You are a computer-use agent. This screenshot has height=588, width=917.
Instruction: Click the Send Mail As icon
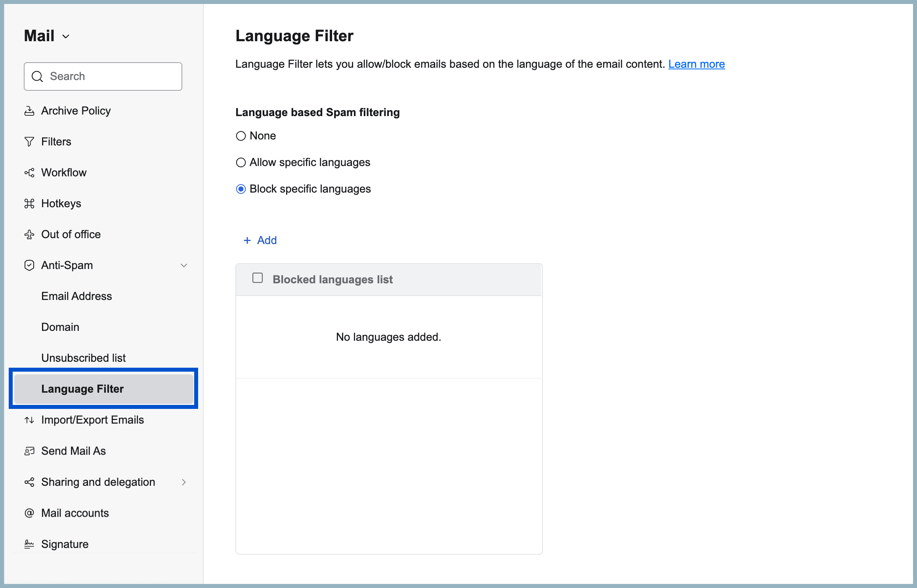pyautogui.click(x=29, y=451)
